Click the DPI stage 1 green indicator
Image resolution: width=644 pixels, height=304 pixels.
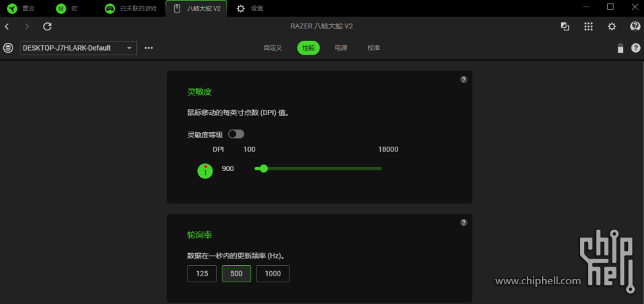pos(205,171)
